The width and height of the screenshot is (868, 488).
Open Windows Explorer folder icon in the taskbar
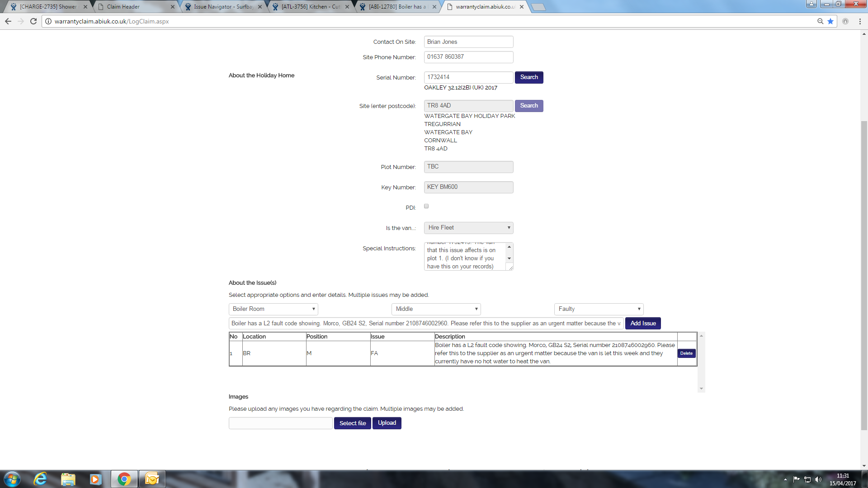pyautogui.click(x=68, y=479)
